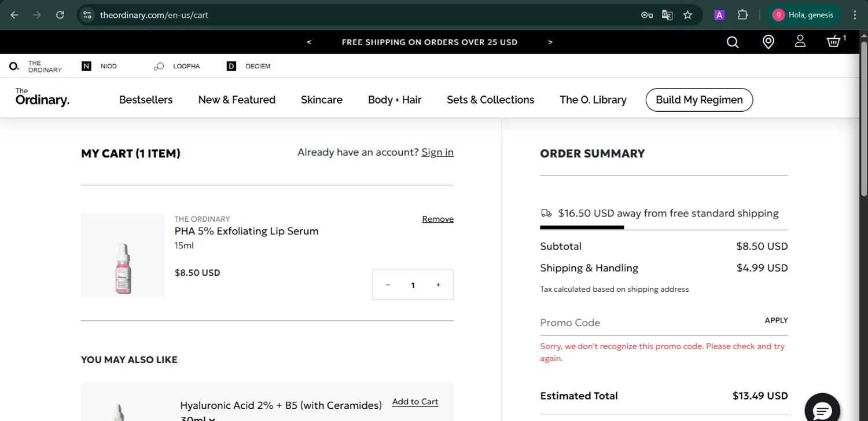Click the quantity value field
868x421 pixels.
(413, 285)
